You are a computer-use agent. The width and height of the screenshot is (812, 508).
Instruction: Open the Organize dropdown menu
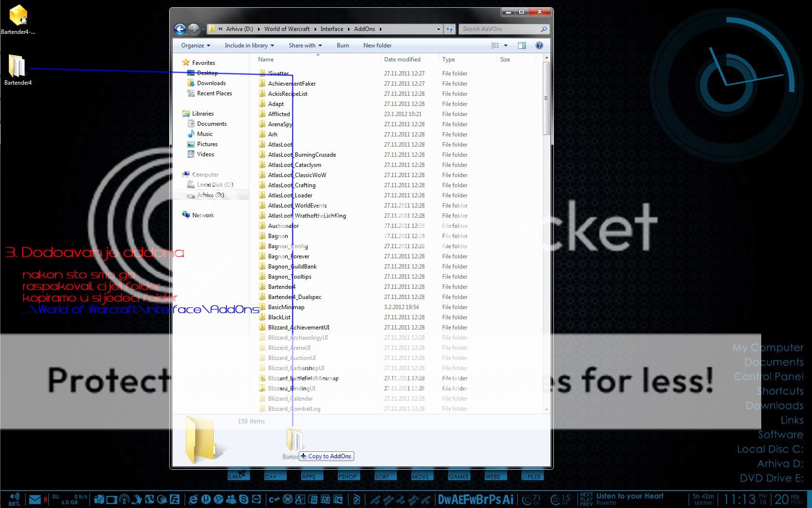[196, 45]
